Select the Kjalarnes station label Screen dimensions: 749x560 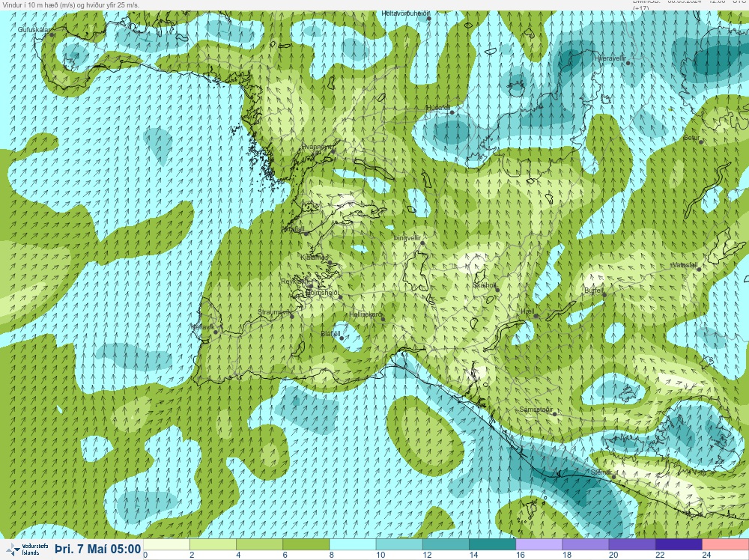(x=315, y=258)
